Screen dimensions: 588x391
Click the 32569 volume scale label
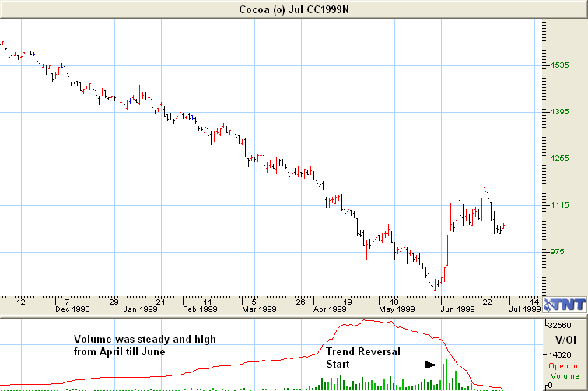[563, 325]
